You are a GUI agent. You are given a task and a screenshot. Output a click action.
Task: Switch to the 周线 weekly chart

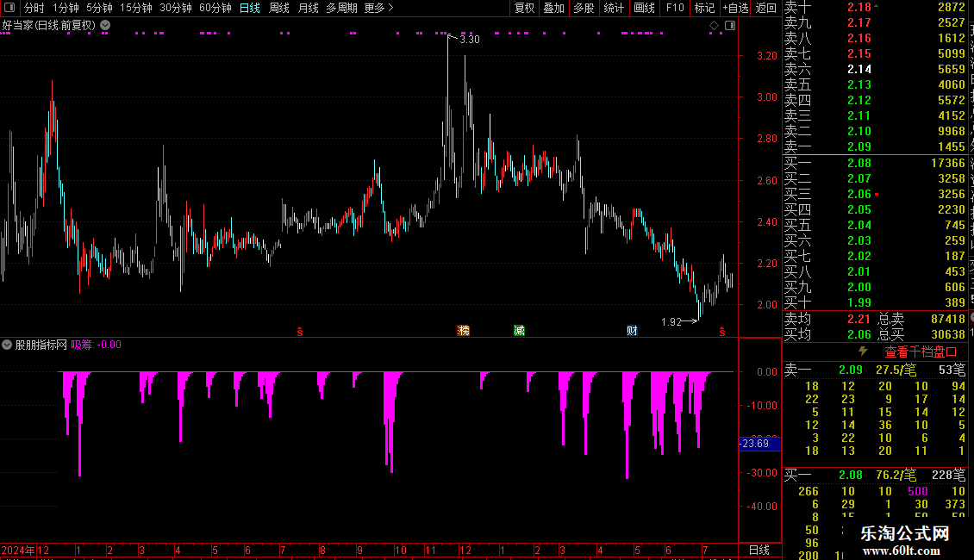point(279,8)
